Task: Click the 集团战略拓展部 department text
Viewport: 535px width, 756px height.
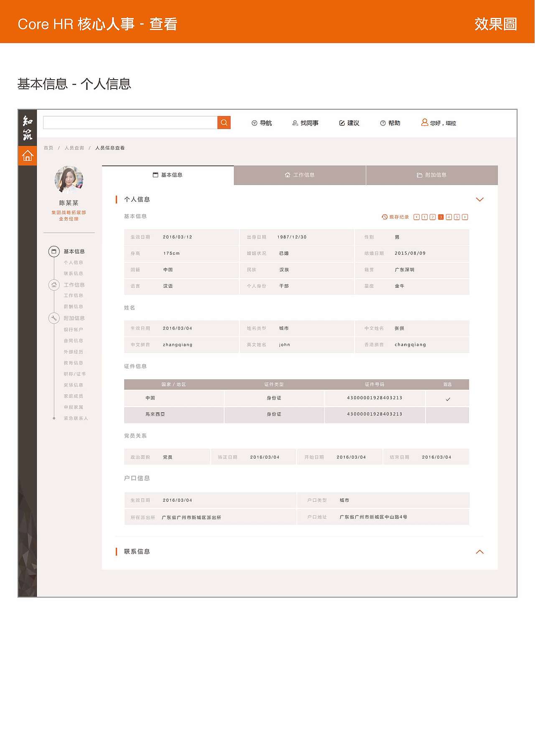Action: (x=69, y=213)
